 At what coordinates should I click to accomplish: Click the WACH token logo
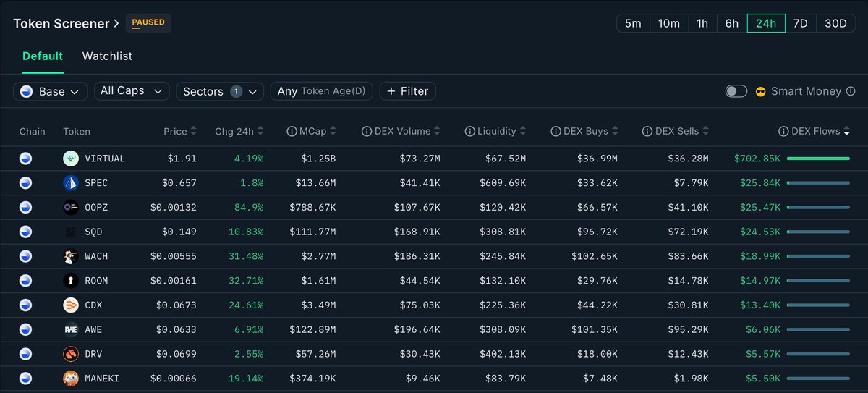70,256
